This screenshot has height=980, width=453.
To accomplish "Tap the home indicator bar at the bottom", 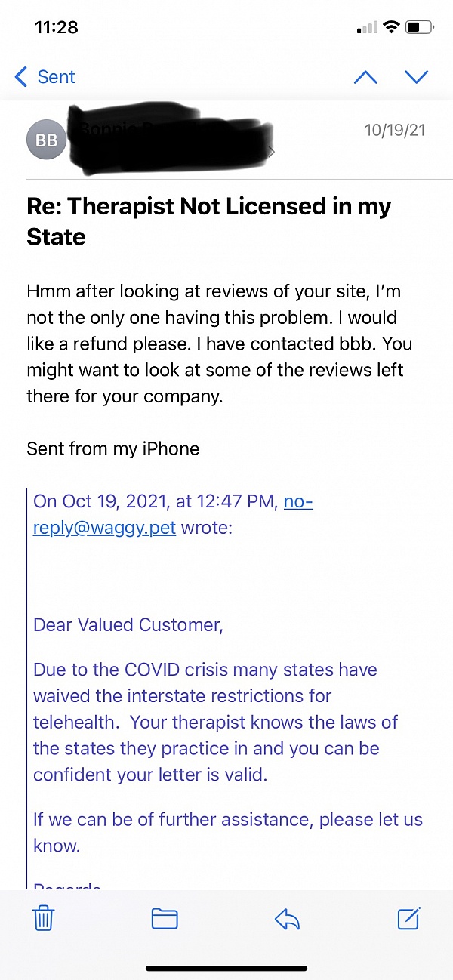I will point(226,969).
